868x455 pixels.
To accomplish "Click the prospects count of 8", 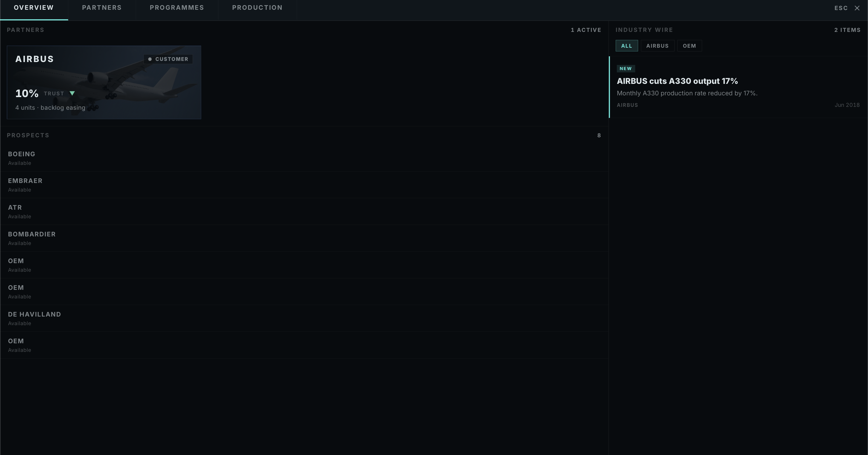I will click(599, 135).
